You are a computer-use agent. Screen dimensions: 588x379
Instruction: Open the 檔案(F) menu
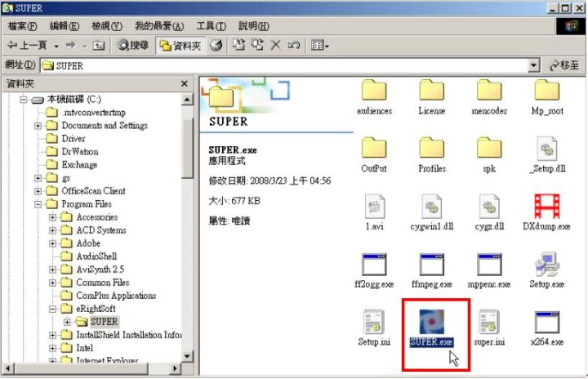tap(23, 26)
